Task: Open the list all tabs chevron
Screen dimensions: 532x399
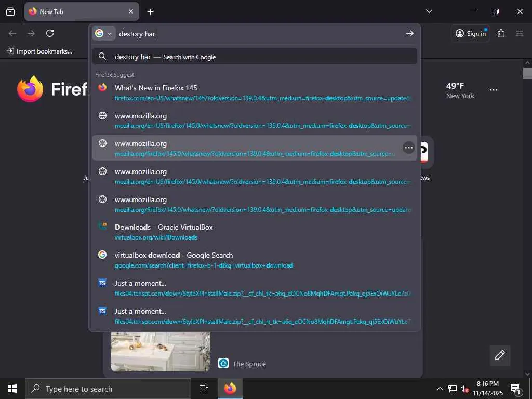Action: [x=429, y=11]
